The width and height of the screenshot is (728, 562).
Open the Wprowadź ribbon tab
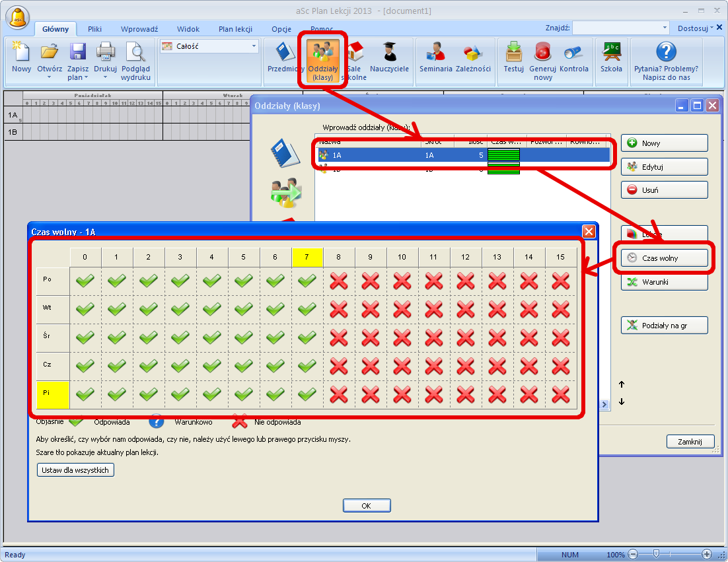[x=139, y=29]
